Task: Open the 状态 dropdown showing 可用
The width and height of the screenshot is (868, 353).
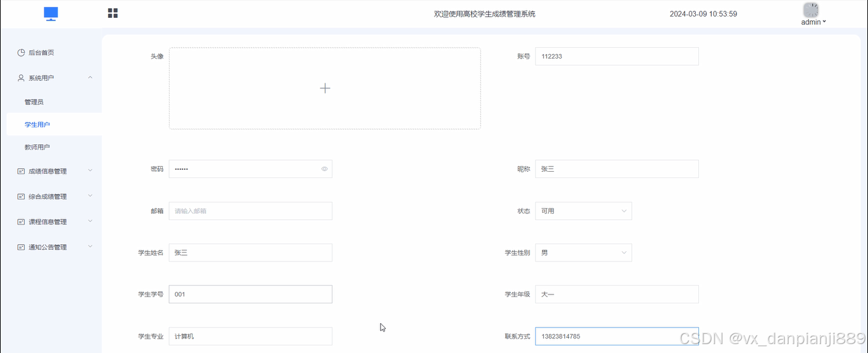Action: point(583,211)
